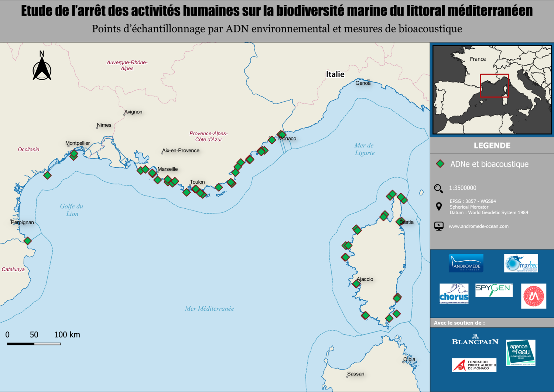
Task: Click the Perpignan city label
Action: click(22, 222)
